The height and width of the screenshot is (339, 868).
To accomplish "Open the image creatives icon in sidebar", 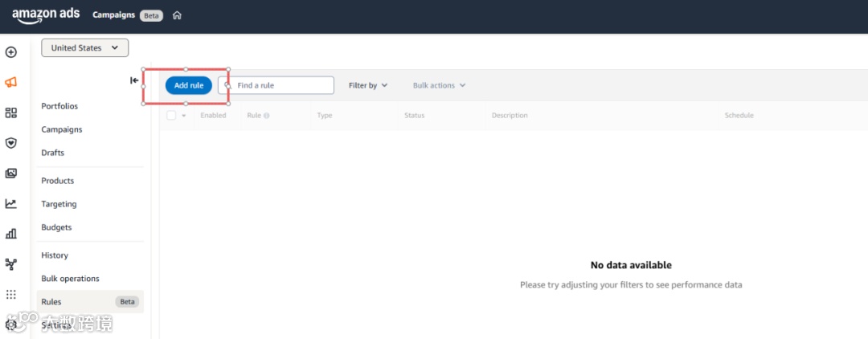I will [x=11, y=174].
